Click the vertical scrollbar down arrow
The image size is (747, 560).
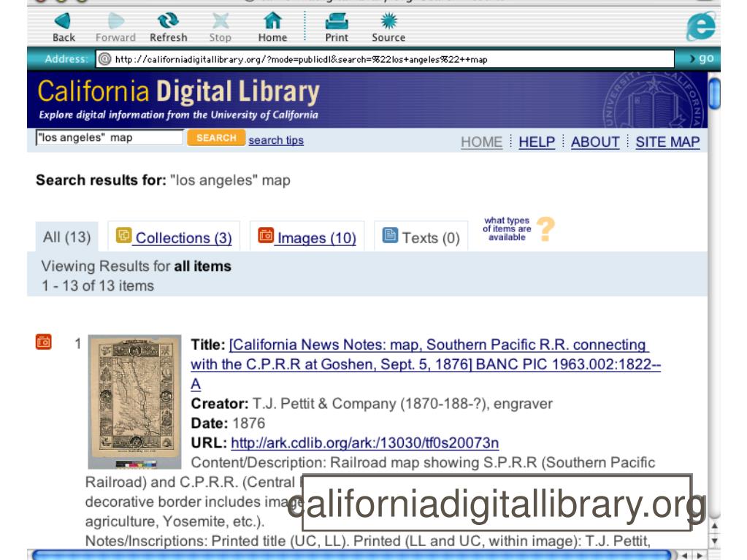(x=714, y=541)
